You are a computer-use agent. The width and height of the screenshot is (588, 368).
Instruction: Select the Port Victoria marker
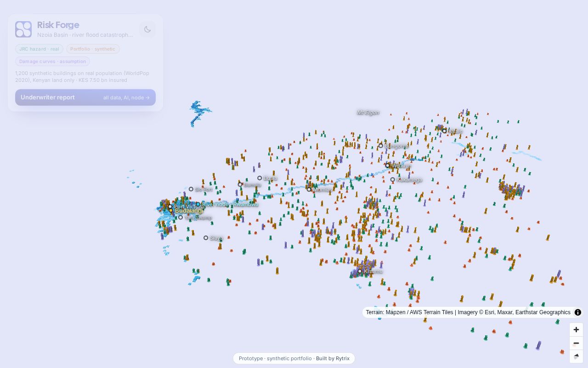pos(170,207)
